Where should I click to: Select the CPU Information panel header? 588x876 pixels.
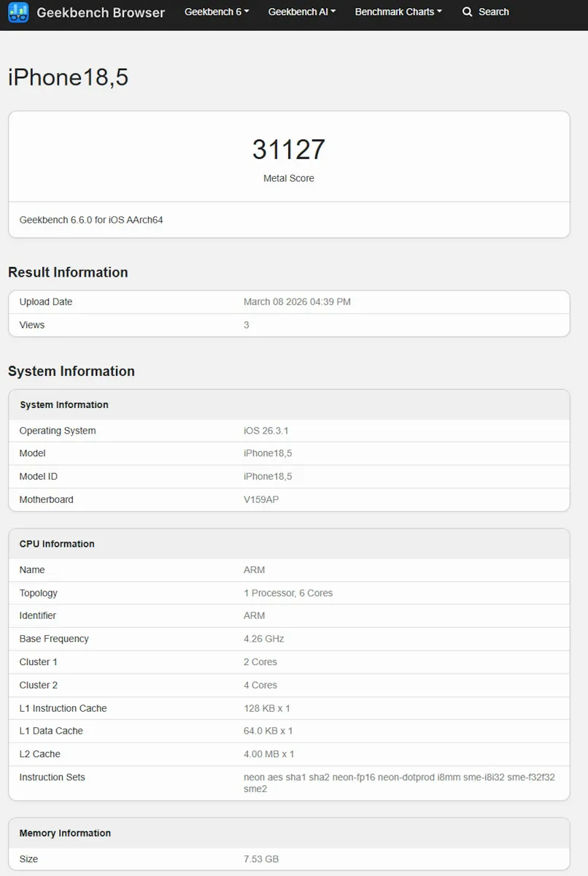[57, 544]
